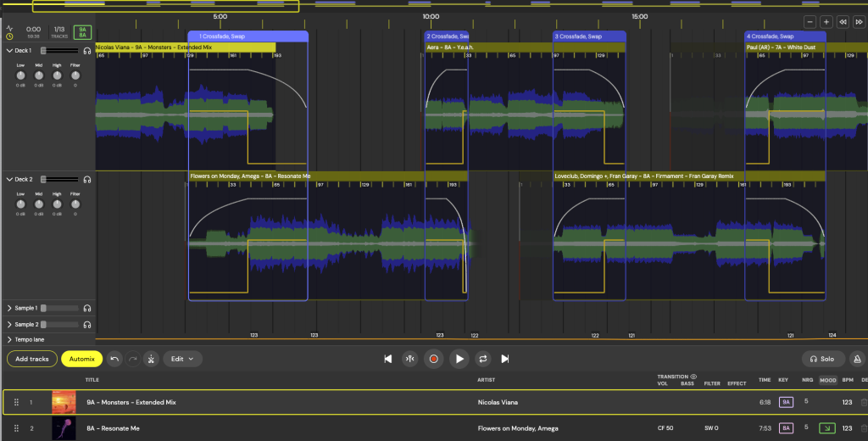The image size is (868, 441).
Task: Open the Edit dropdown menu
Action: click(x=182, y=359)
